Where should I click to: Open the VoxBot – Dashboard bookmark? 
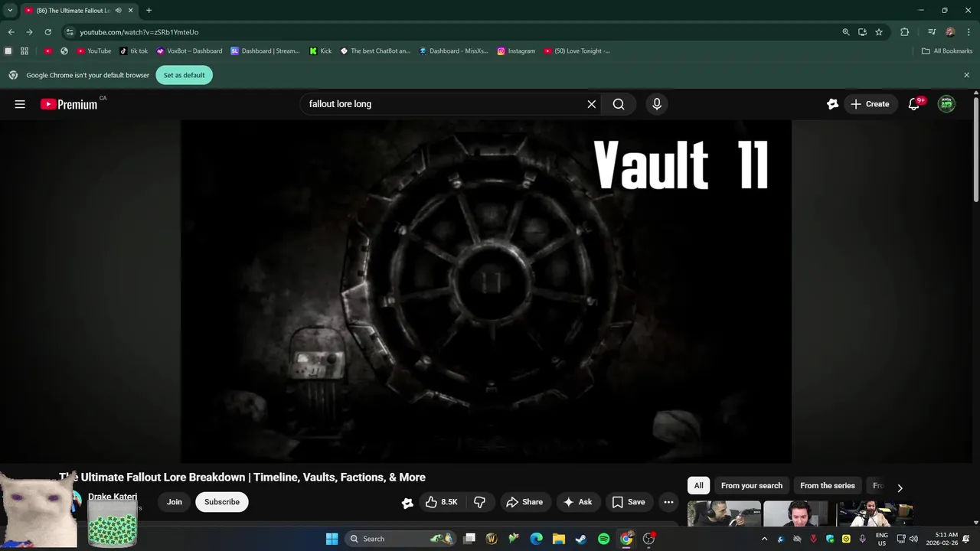(x=189, y=51)
